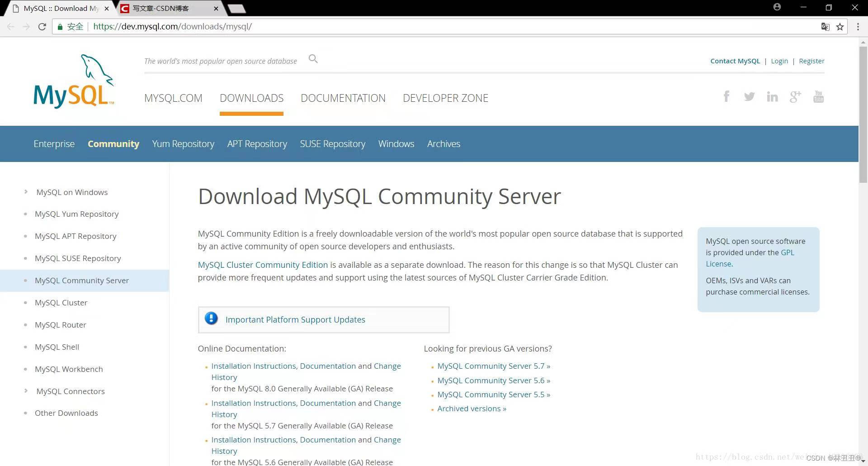Open MySQL YouTube channel icon
This screenshot has width=868, height=466.
coord(818,96)
